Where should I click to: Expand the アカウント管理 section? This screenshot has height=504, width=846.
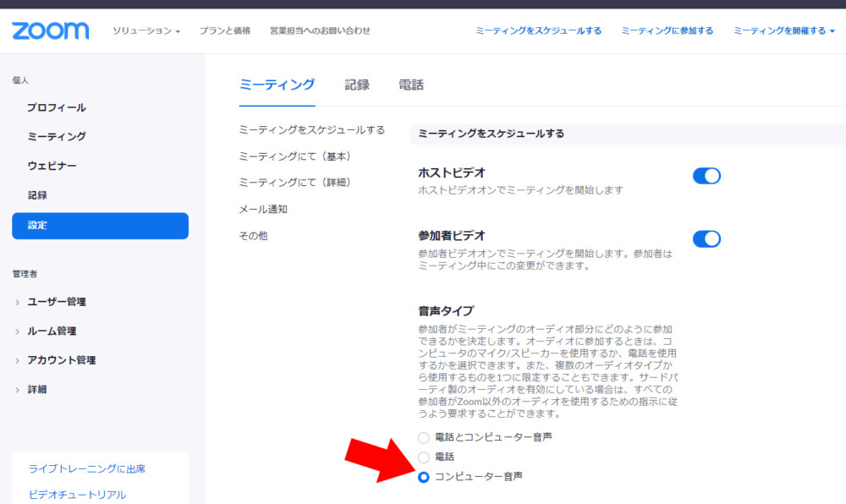[x=61, y=360]
